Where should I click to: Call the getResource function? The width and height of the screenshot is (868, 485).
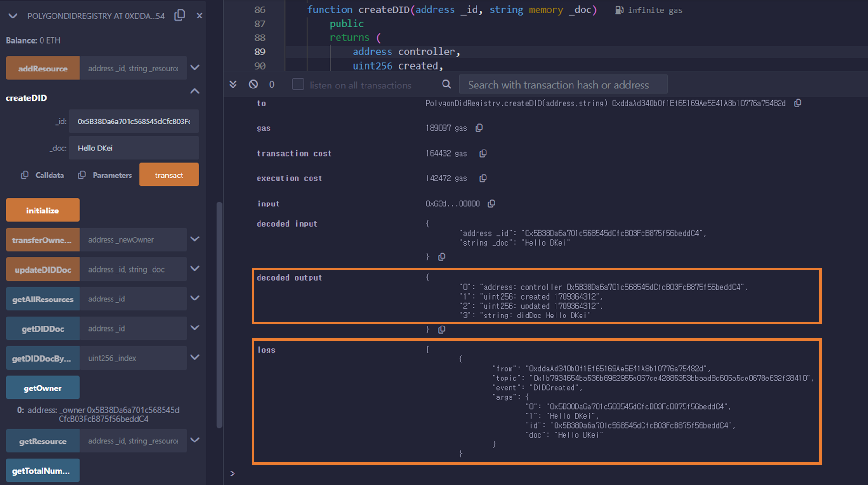[43, 441]
